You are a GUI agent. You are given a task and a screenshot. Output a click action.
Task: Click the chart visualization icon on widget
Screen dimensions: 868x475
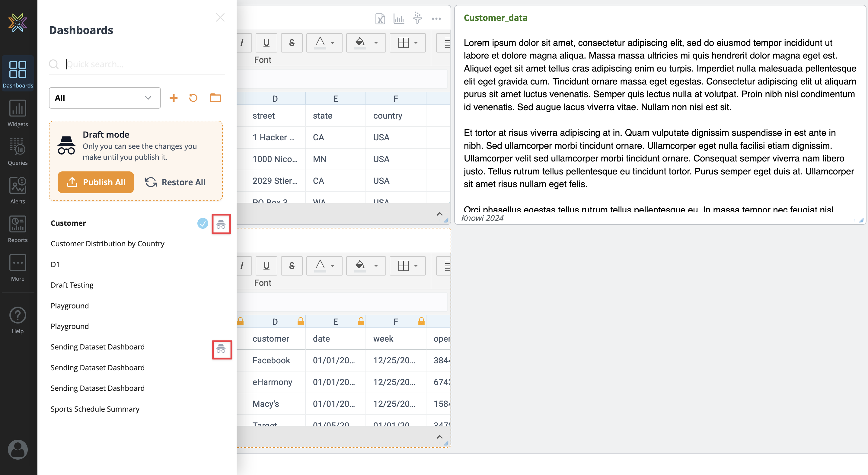click(399, 19)
